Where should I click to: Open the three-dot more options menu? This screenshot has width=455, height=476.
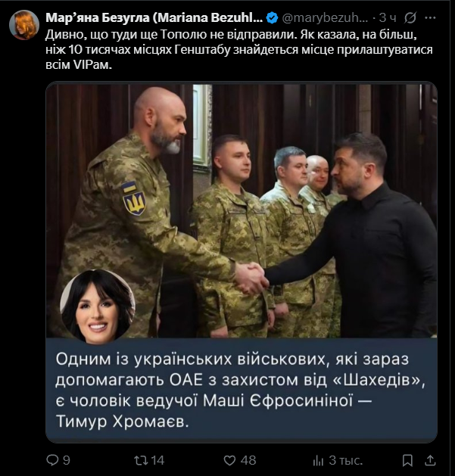pos(430,18)
